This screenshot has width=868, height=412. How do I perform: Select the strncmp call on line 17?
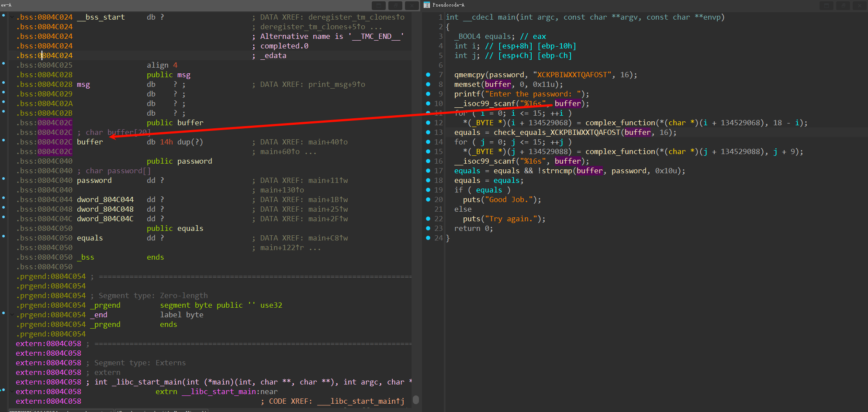[557, 171]
